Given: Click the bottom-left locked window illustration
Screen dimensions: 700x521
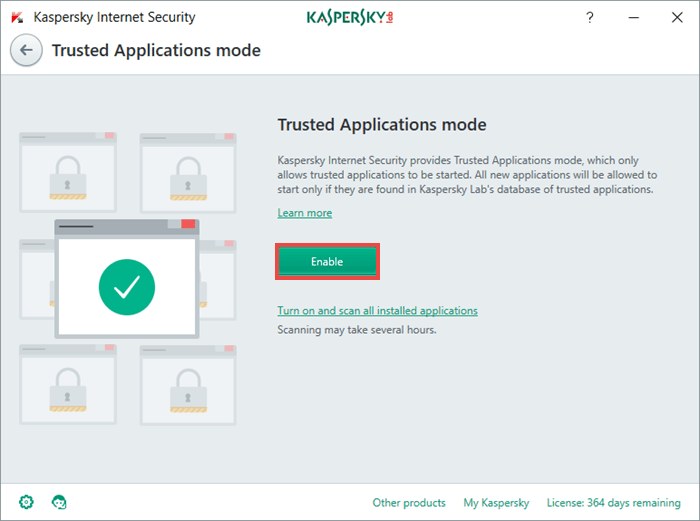Looking at the screenshot, I should pyautogui.click(x=68, y=382).
